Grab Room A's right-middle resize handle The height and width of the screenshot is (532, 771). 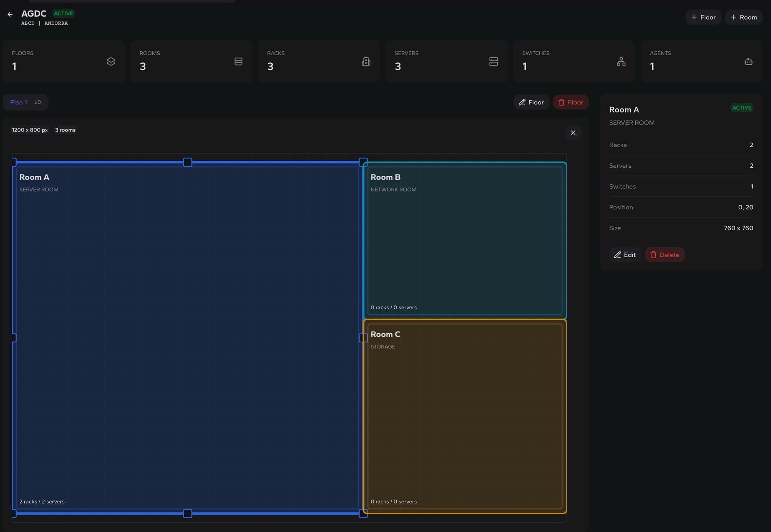click(x=363, y=338)
